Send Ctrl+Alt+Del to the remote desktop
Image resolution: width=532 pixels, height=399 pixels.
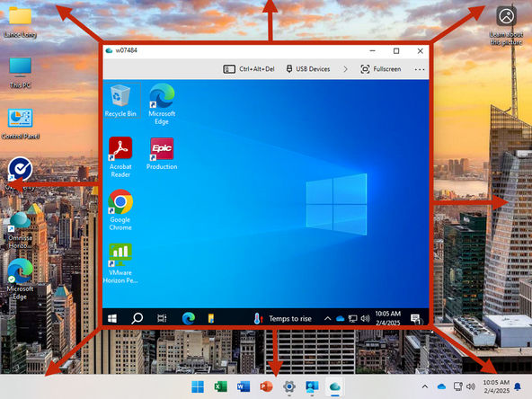pyautogui.click(x=249, y=69)
